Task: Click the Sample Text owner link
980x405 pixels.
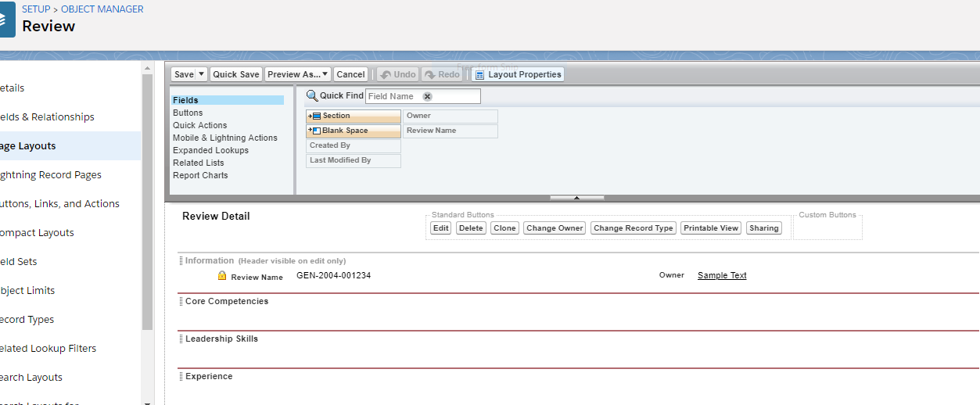Action: [722, 275]
